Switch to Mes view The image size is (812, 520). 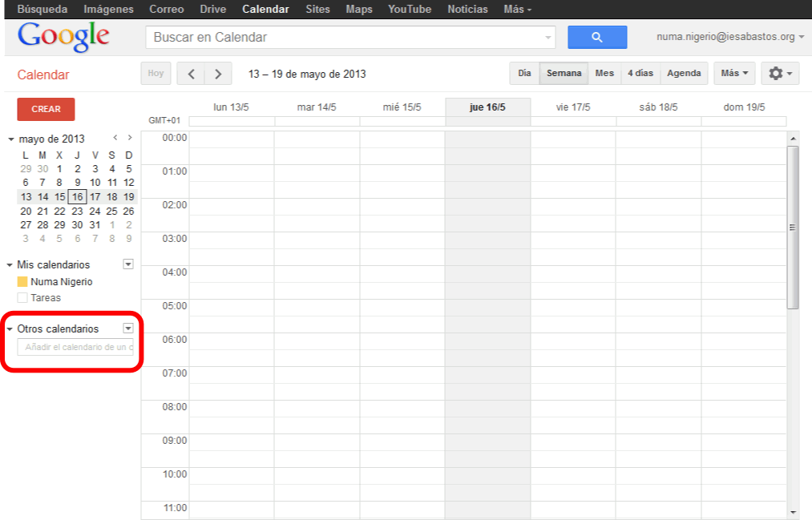click(604, 74)
